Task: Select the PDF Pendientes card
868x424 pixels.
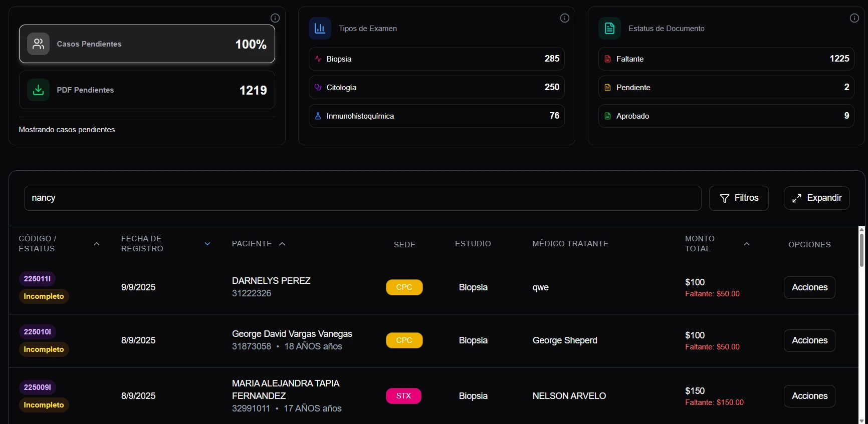Action: pyautogui.click(x=147, y=90)
